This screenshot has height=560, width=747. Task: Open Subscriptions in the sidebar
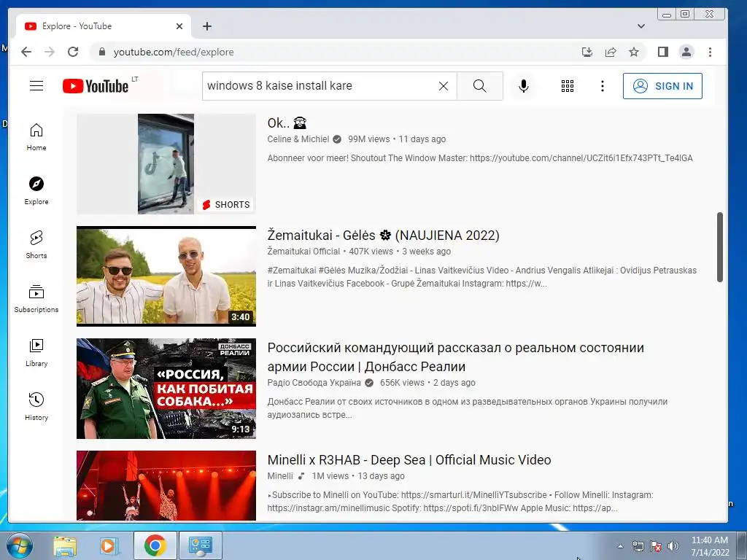click(x=36, y=298)
